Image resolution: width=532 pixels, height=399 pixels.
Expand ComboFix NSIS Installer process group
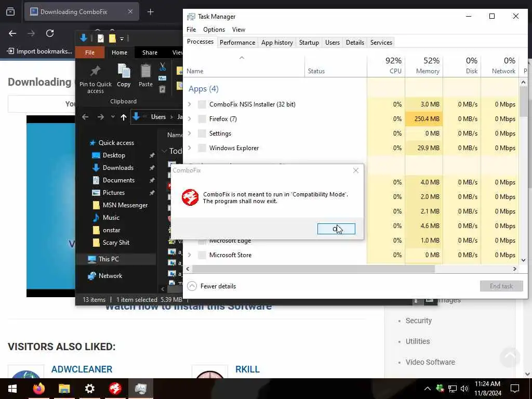(x=190, y=104)
